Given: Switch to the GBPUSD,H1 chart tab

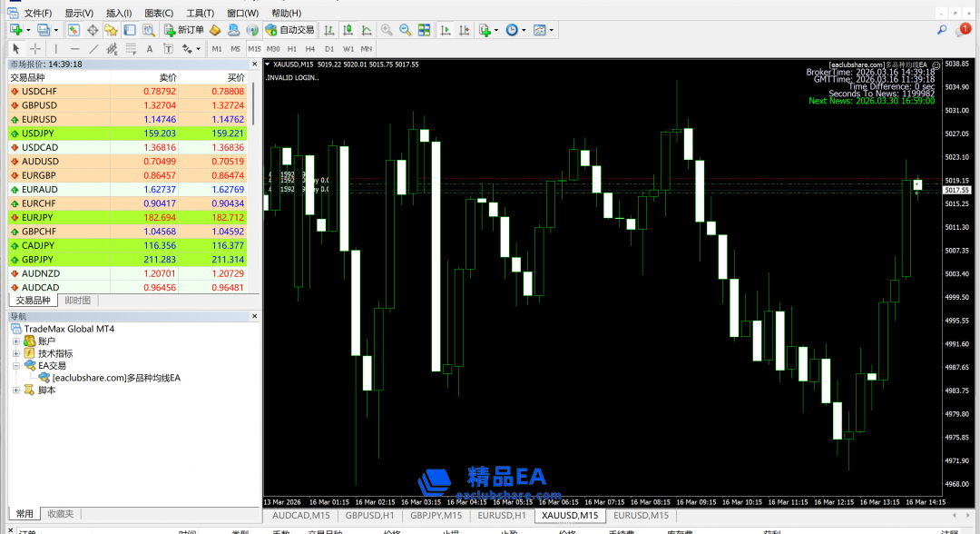Looking at the screenshot, I should pyautogui.click(x=369, y=516).
